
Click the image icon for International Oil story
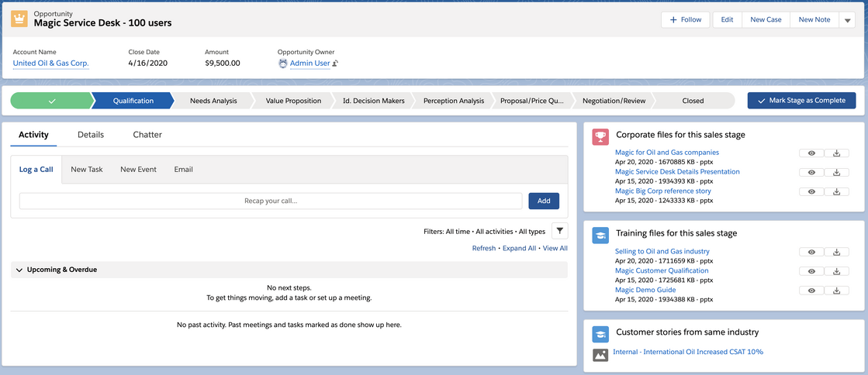(600, 355)
